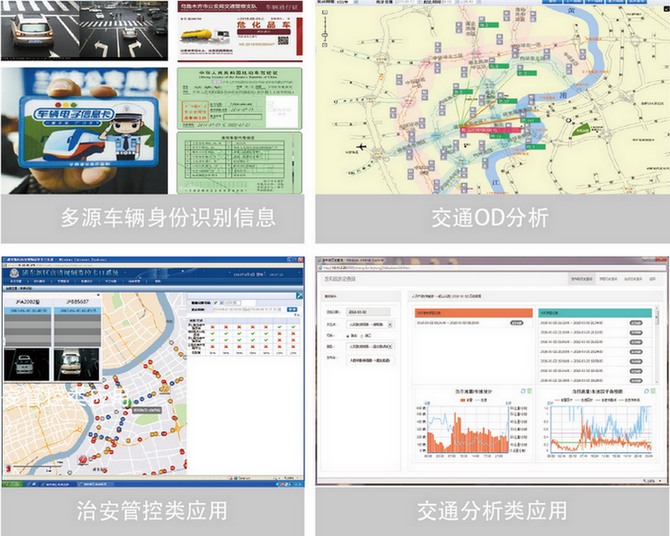The height and width of the screenshot is (536, 670).
Task: Click the save icon on right curve chart
Action: point(653,391)
